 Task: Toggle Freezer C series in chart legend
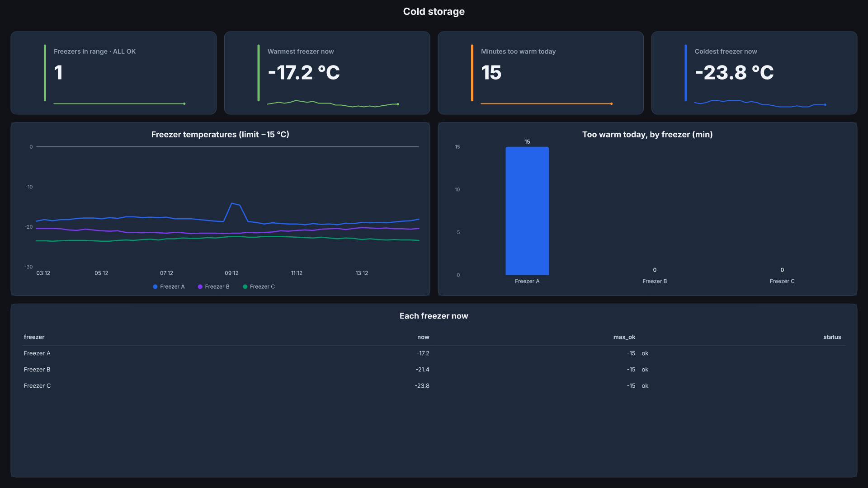tap(259, 286)
